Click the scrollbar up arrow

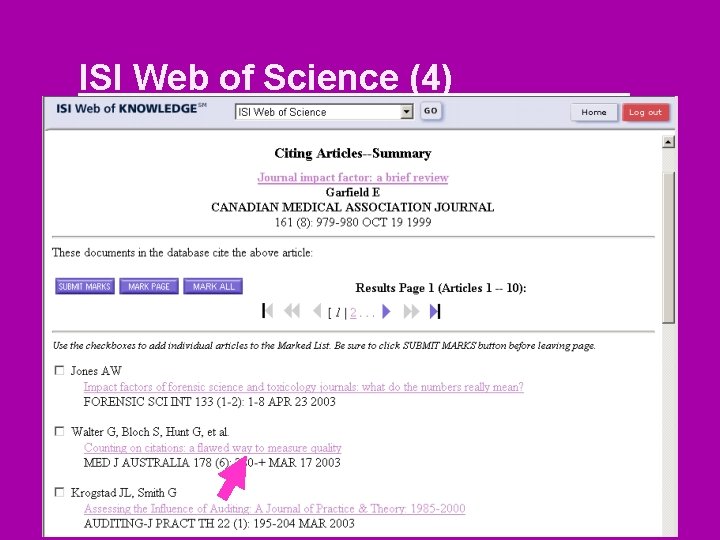pos(668,142)
